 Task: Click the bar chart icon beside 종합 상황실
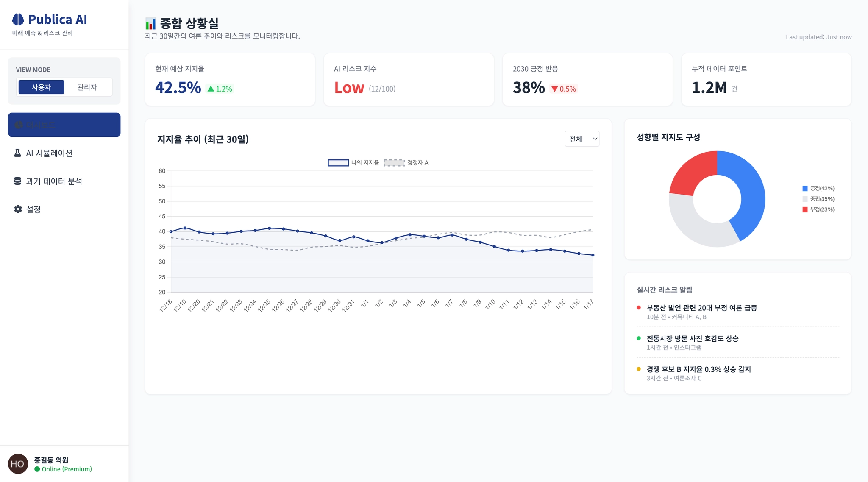(150, 24)
